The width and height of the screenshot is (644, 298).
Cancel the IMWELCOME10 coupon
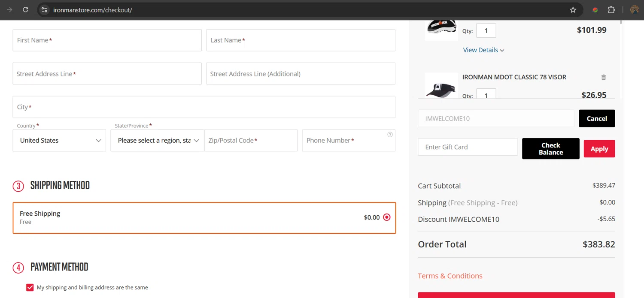[597, 118]
